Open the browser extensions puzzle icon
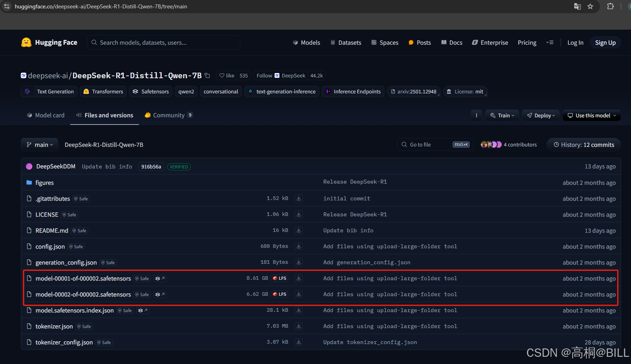Screen dimensions: 631x364 coord(610,6)
